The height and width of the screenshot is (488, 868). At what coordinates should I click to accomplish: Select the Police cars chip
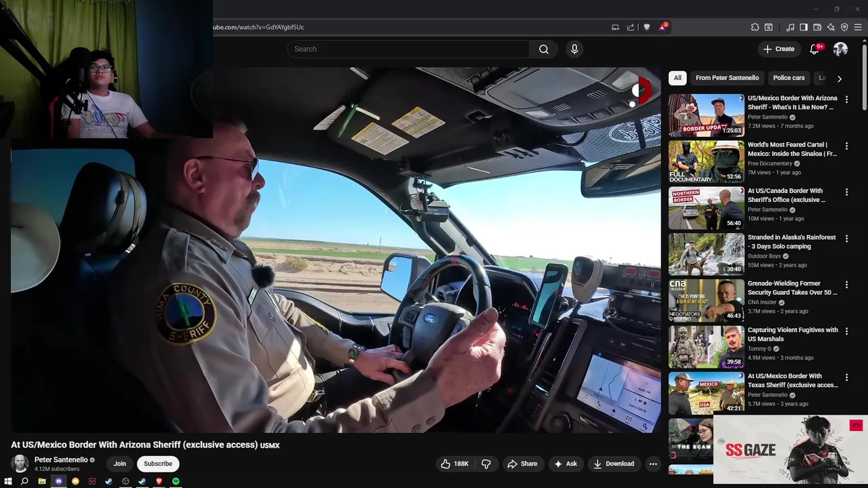789,78
